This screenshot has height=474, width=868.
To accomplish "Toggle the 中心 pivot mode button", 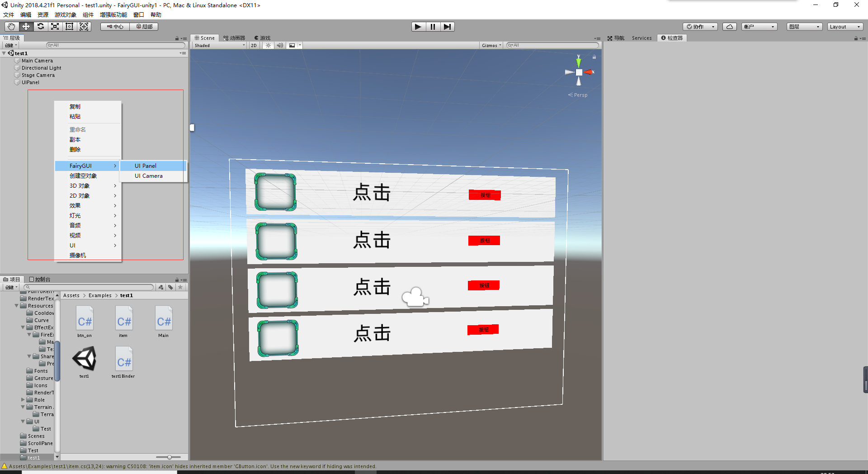I will [x=114, y=26].
